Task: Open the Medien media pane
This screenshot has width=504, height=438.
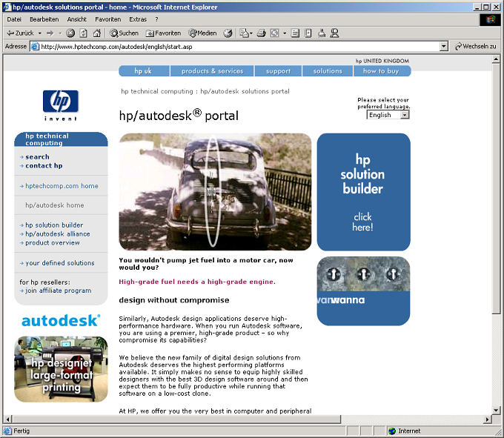Action: tap(202, 33)
